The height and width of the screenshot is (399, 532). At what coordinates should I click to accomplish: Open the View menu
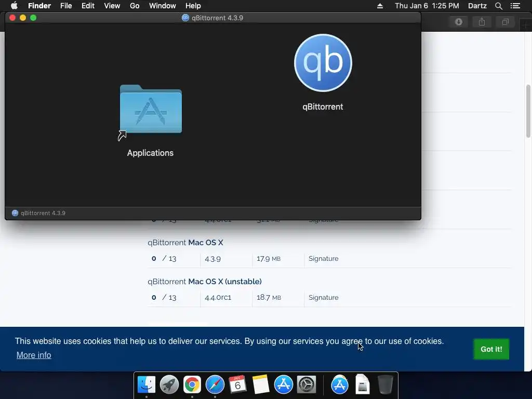pos(112,6)
